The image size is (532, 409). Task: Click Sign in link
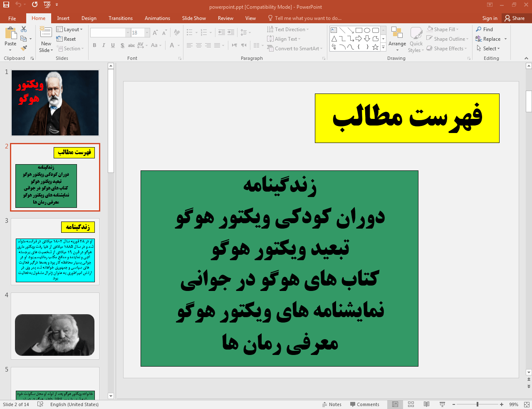tap(490, 18)
